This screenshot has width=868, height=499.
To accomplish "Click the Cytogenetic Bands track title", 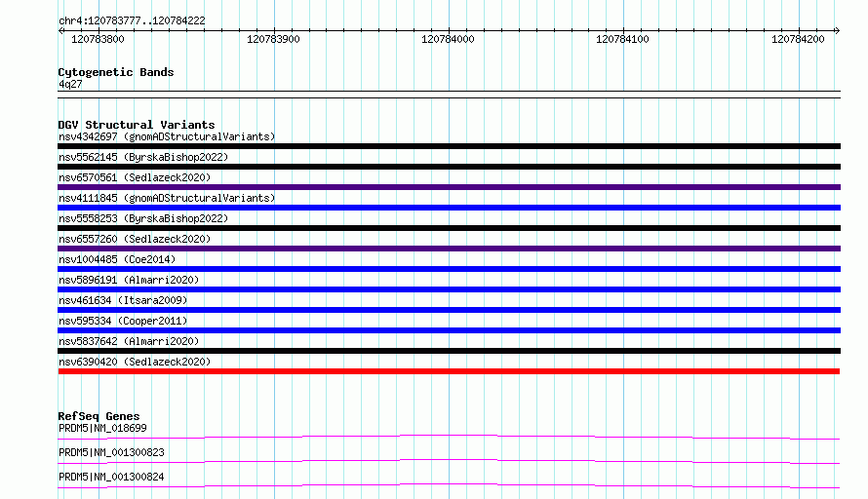I will [x=116, y=72].
